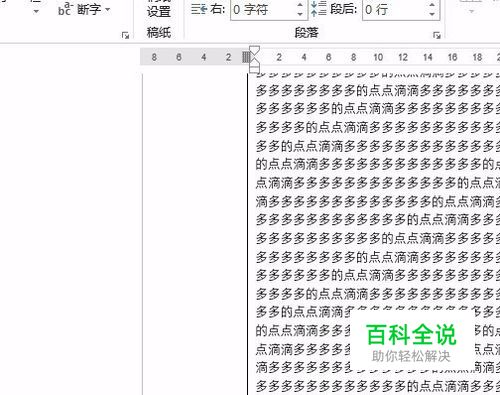This screenshot has height=395, width=500.
Task: Select the first line indent marker on ruler
Action: [x=254, y=50]
